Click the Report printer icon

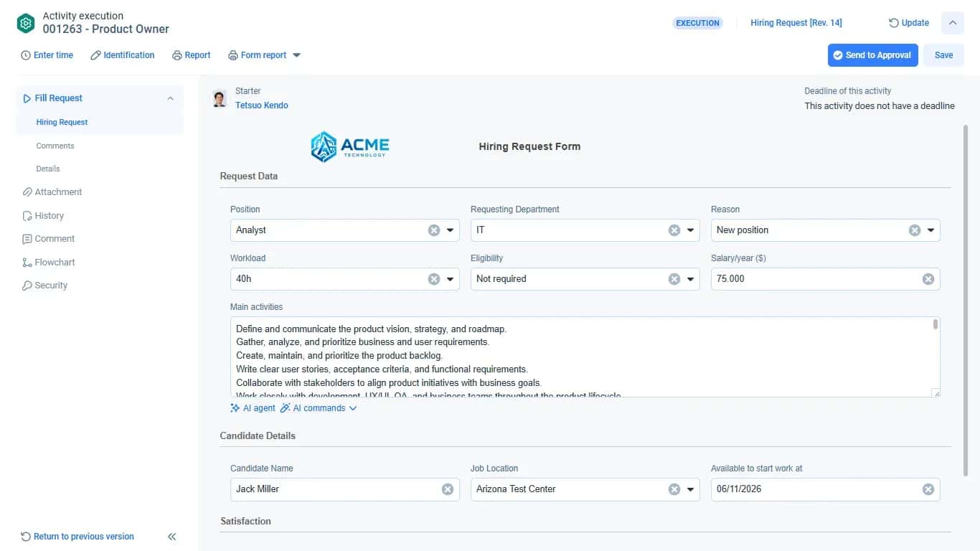click(177, 55)
